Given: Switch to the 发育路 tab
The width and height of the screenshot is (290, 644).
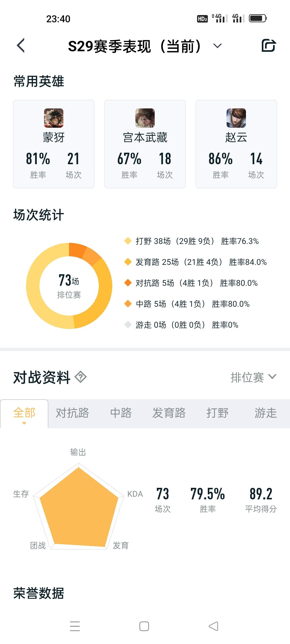Looking at the screenshot, I should coord(169,413).
